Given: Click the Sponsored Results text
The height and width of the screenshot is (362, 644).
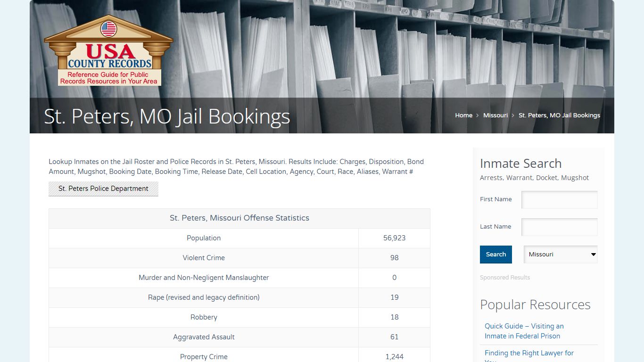Looking at the screenshot, I should coord(505,278).
